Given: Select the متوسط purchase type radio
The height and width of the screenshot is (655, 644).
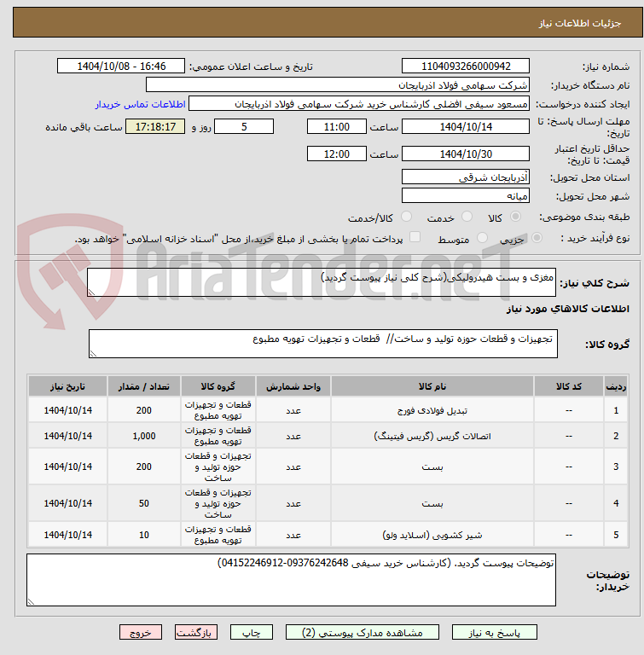Looking at the screenshot, I should 482,238.
